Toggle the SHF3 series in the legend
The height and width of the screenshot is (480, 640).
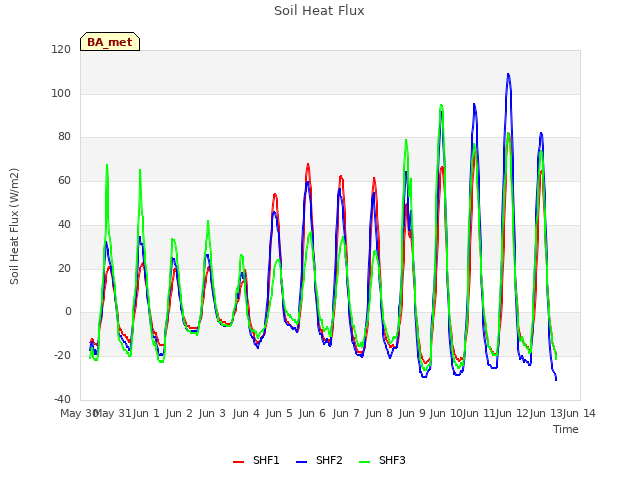point(382,460)
